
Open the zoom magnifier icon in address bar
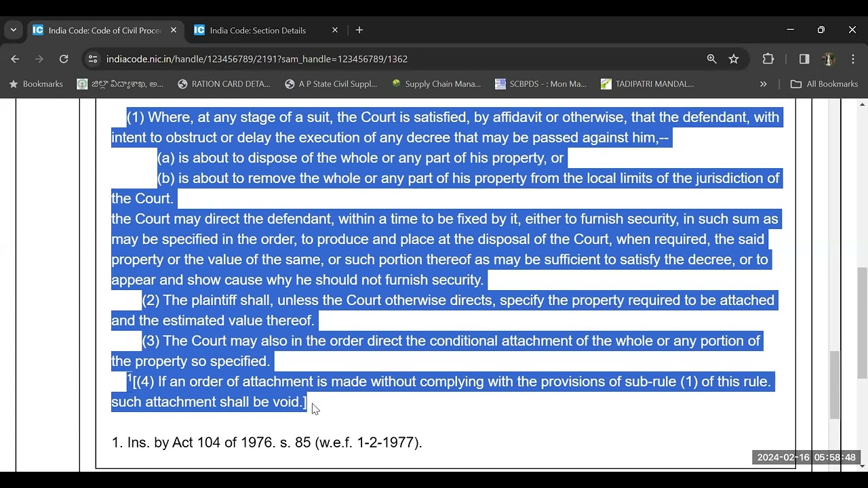coord(711,59)
